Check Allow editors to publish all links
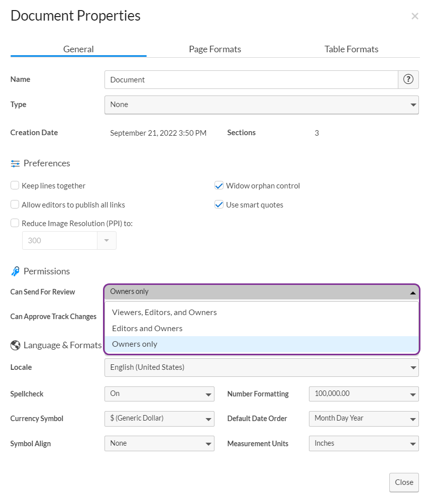 click(15, 205)
